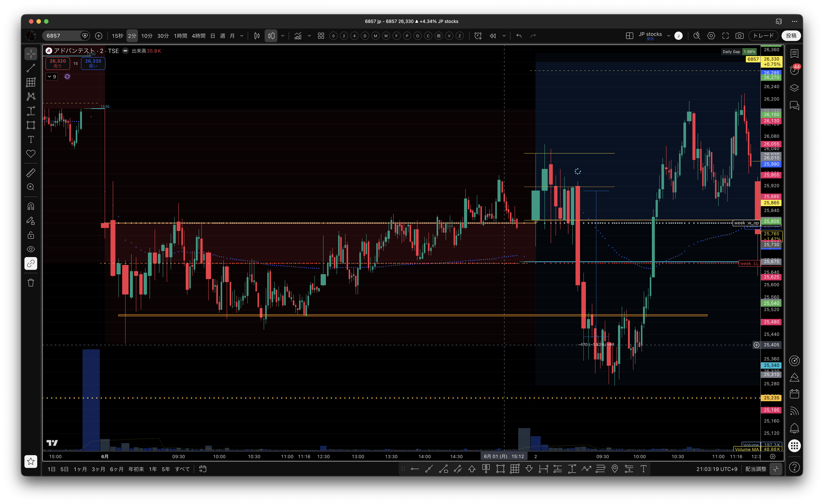Toggle lock all drawings icon
Viewport: 824px width, 504px height.
(x=31, y=235)
